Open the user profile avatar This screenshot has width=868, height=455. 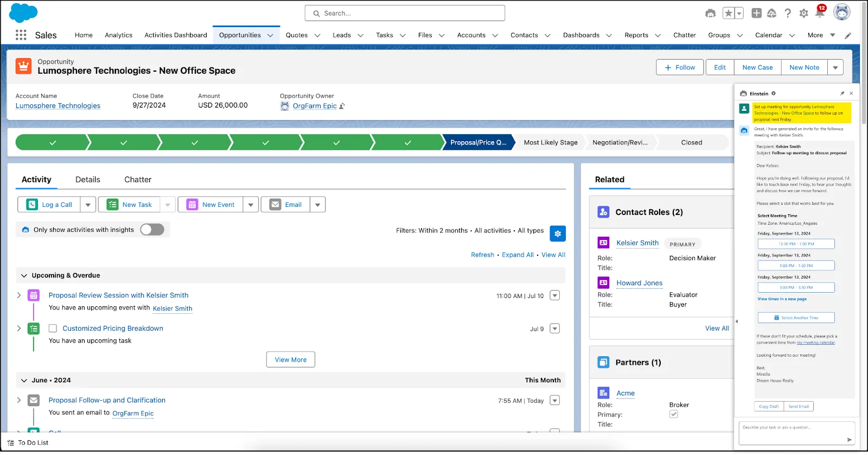click(x=842, y=12)
